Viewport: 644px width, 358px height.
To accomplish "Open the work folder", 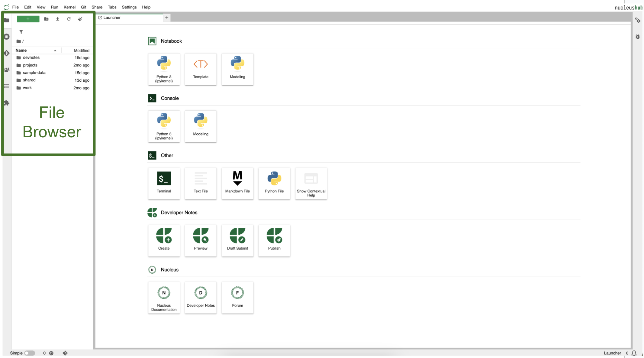I will tap(53, 88).
